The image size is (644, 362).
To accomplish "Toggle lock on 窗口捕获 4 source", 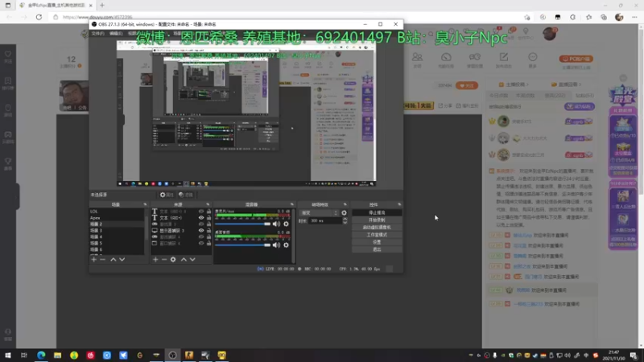I will click(208, 244).
